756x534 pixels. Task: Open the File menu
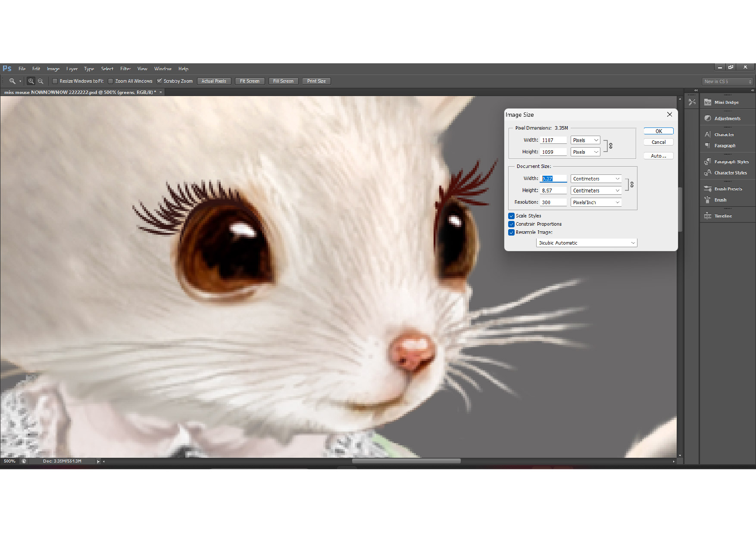point(22,69)
